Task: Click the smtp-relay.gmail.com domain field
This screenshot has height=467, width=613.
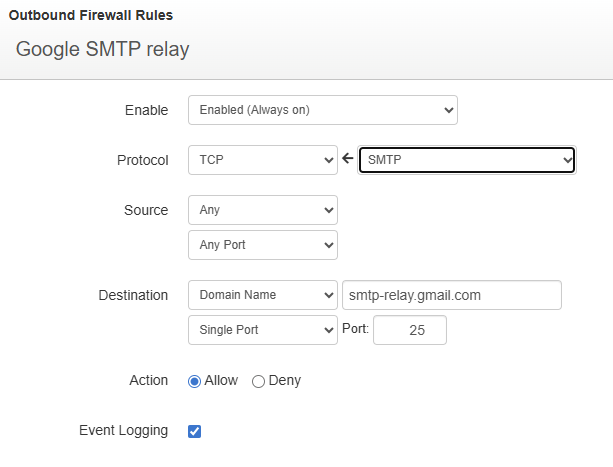Action: (451, 295)
